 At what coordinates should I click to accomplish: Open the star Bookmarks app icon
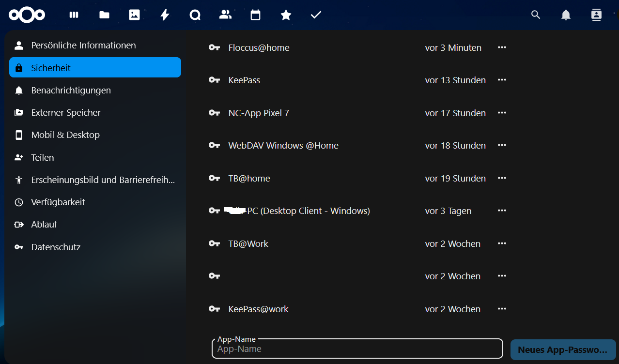click(x=286, y=15)
